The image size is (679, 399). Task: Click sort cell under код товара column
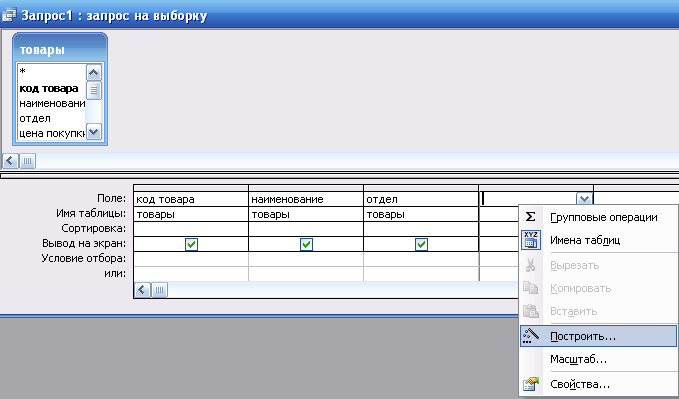(x=191, y=229)
